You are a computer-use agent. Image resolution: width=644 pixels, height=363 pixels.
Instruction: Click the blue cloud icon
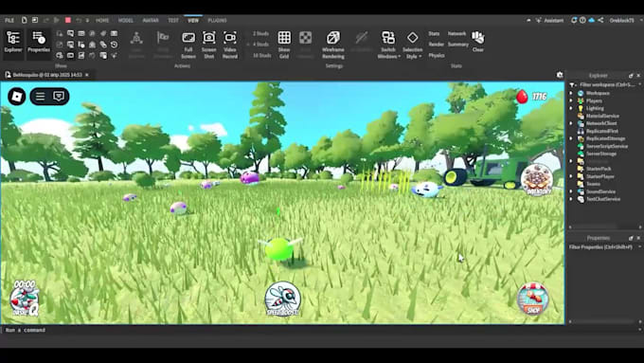(591, 20)
